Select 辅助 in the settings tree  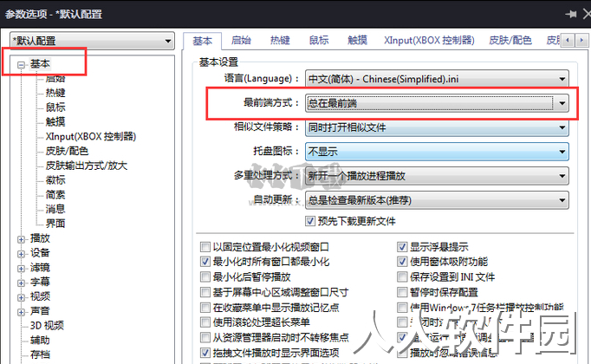pyautogui.click(x=40, y=341)
